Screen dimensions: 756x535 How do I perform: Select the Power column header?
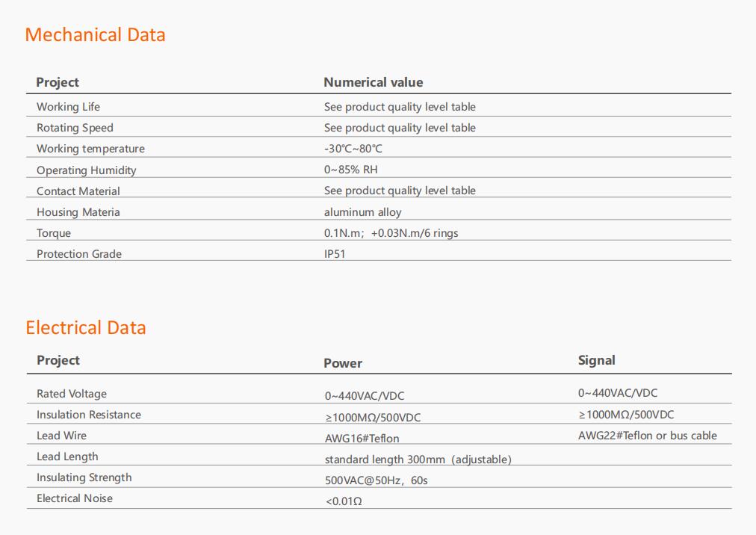[343, 363]
